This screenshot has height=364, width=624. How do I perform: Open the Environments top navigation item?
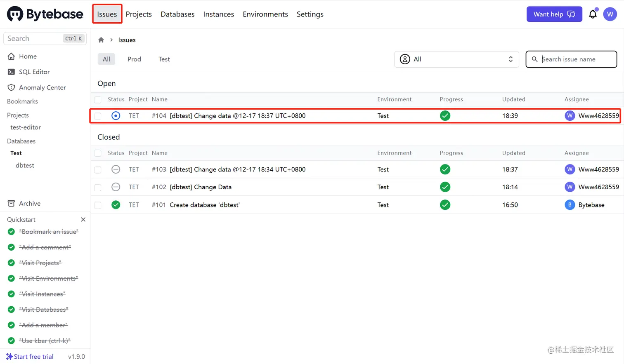(x=265, y=14)
